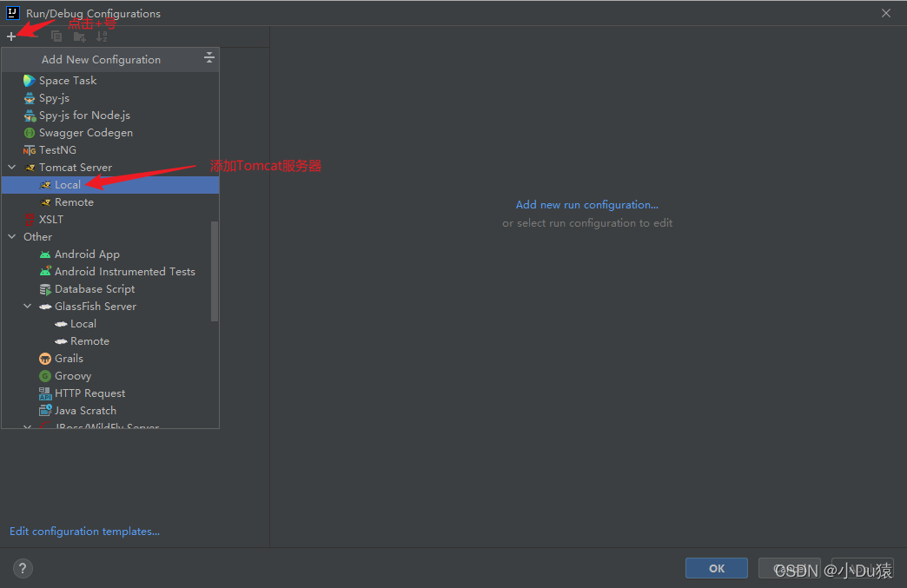Click the plus Add New Configuration icon
The height and width of the screenshot is (588, 907).
coord(11,36)
